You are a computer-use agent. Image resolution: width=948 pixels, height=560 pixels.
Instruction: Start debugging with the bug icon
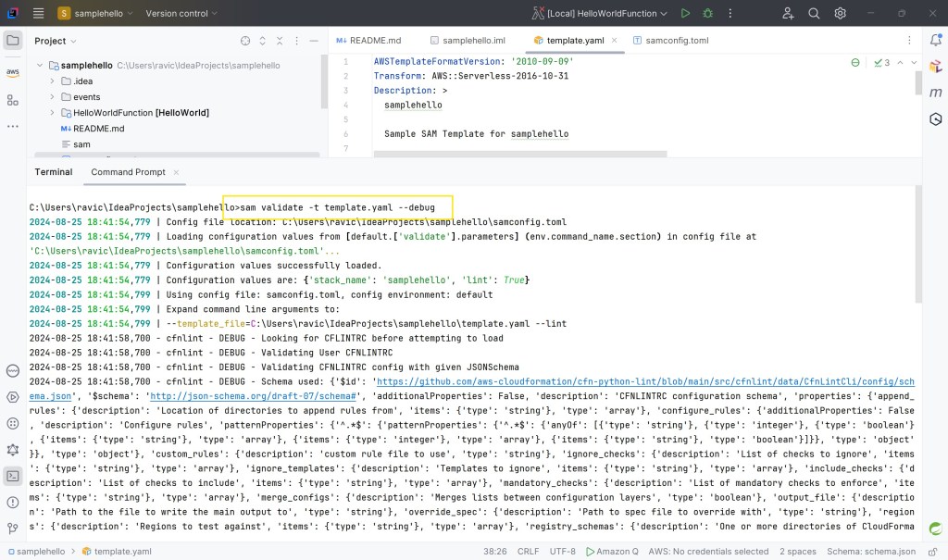click(x=708, y=14)
